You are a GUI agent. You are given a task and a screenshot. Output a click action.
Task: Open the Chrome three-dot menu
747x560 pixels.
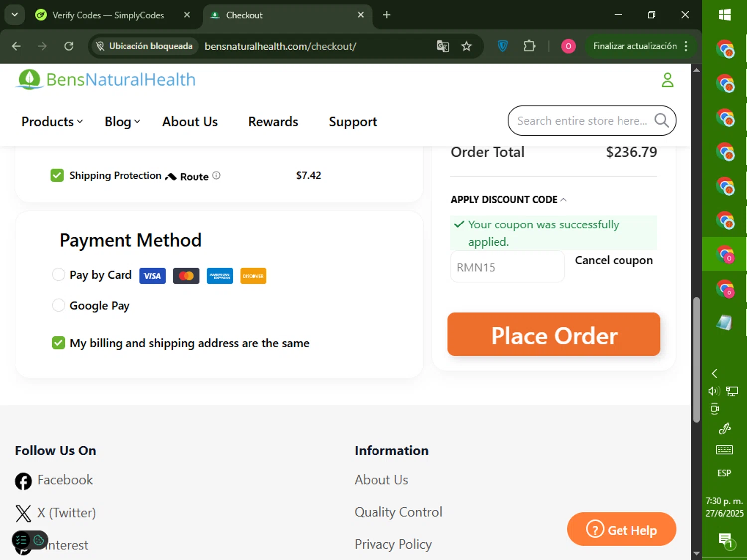(x=686, y=46)
